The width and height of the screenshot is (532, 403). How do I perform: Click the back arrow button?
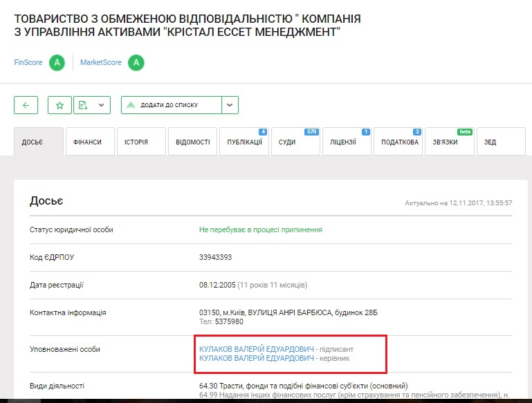tap(26, 105)
